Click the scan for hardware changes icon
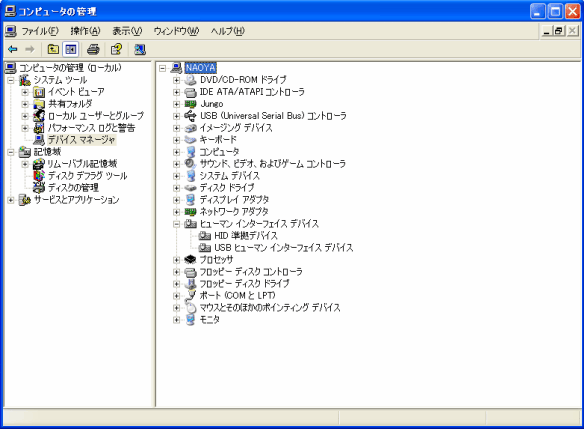The height and width of the screenshot is (429, 584). pos(140,49)
